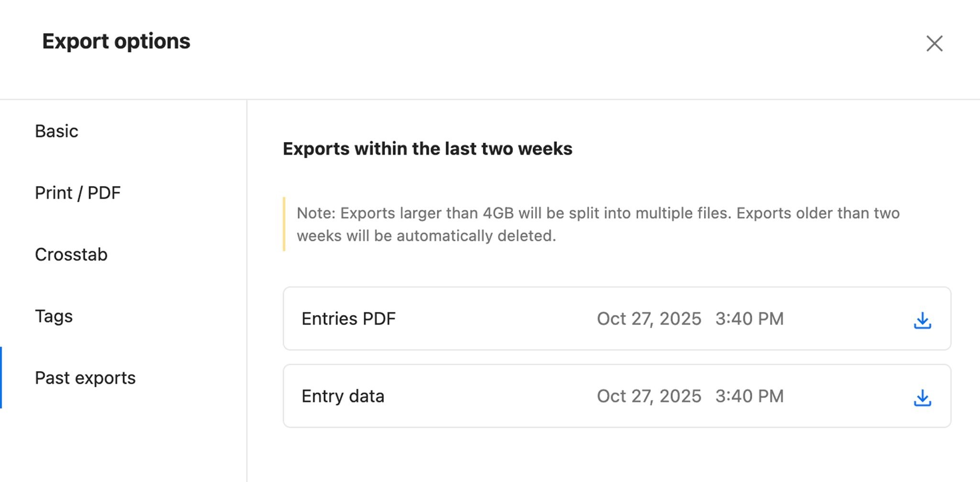This screenshot has width=980, height=482.
Task: Download the Entries PDF export
Action: [922, 320]
